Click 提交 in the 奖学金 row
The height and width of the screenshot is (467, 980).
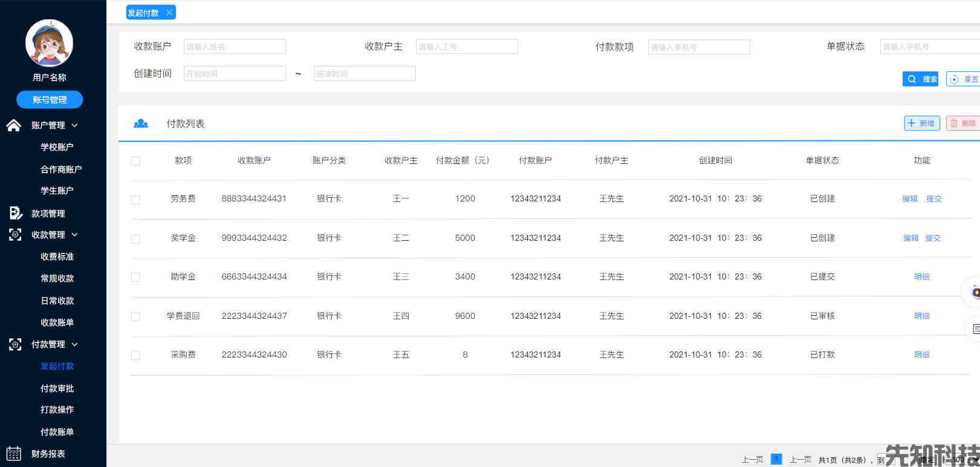(x=933, y=238)
